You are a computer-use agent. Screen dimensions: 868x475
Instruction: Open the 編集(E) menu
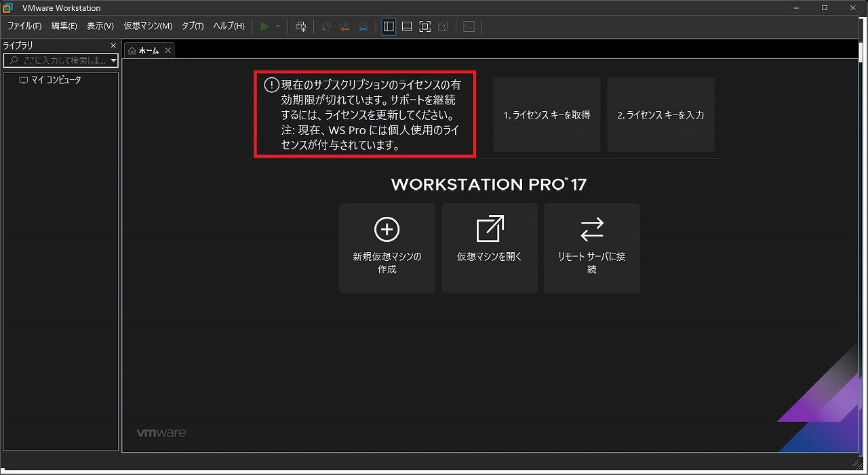click(x=64, y=26)
